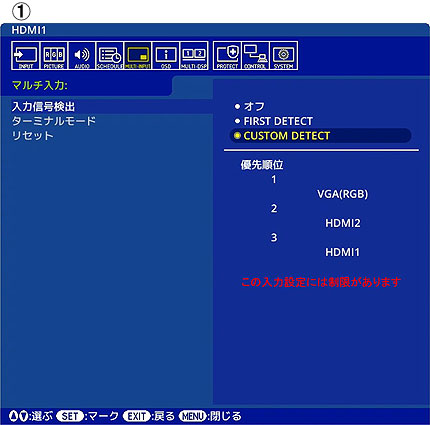This screenshot has width=430, height=425.
Task: Open the SCHEDULE menu icon
Action: coord(110,56)
